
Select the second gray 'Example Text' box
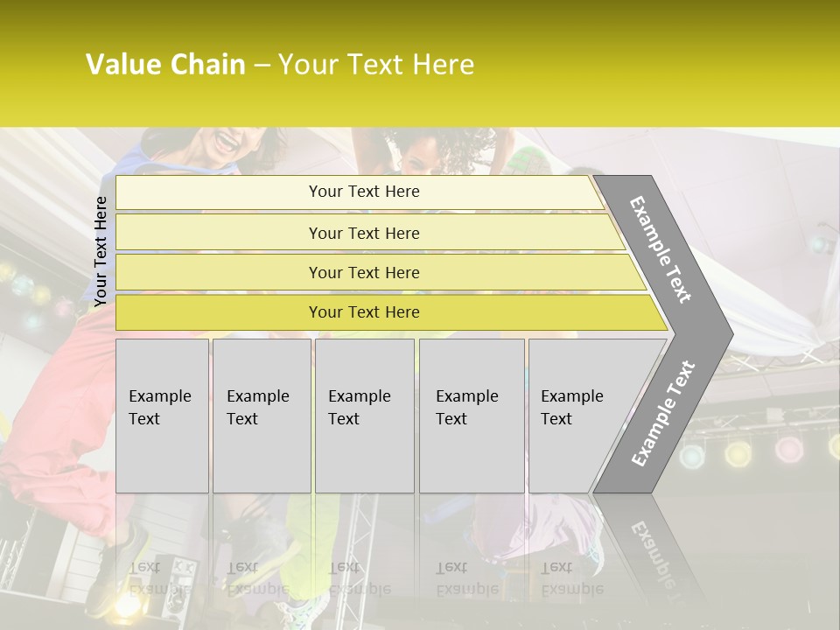pyautogui.click(x=262, y=416)
